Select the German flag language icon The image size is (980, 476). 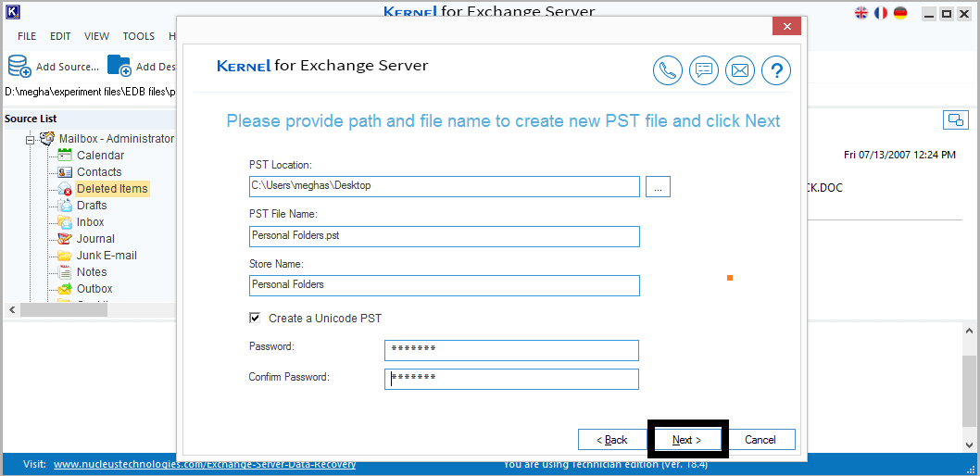[900, 12]
